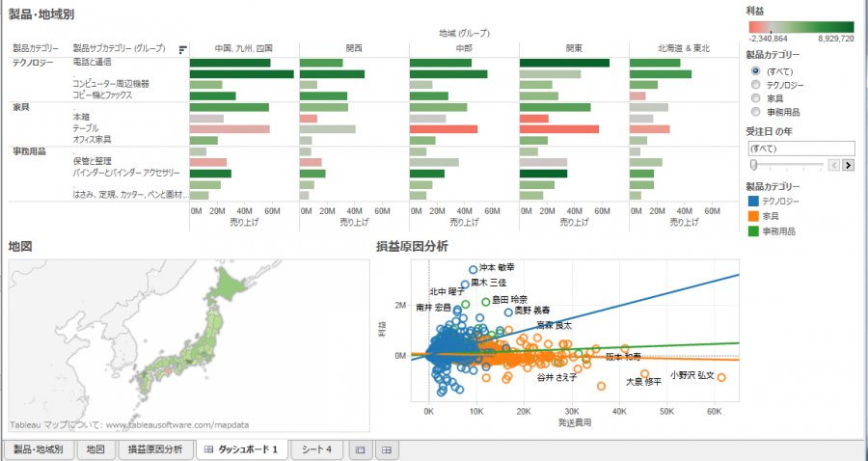Click the 発送費用 axis title
This screenshot has height=461, width=868.
[575, 422]
